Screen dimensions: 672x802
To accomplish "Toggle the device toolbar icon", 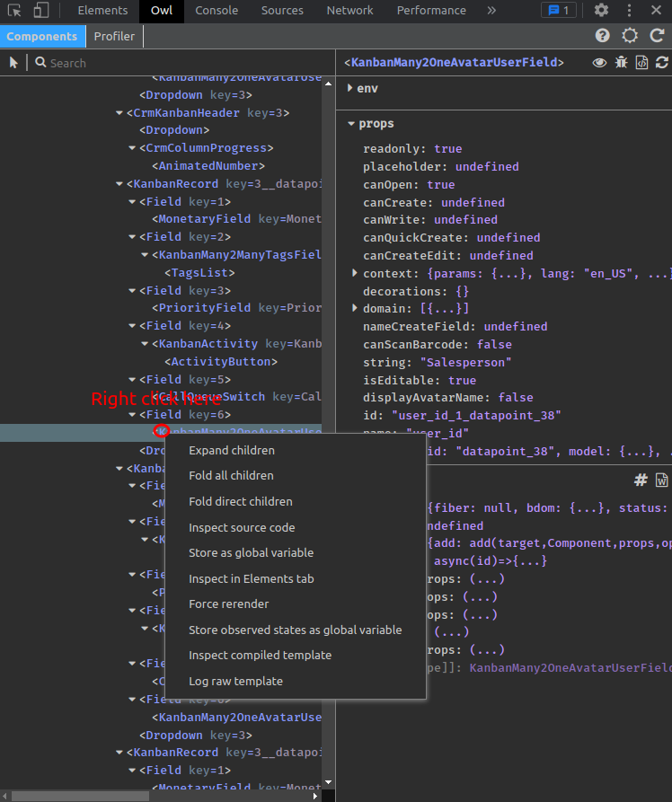I will click(x=41, y=10).
